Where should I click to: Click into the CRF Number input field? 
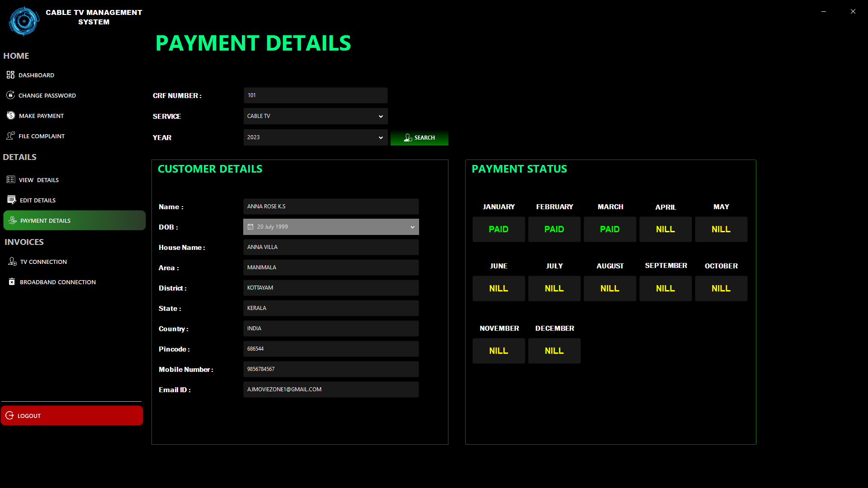coord(316,96)
